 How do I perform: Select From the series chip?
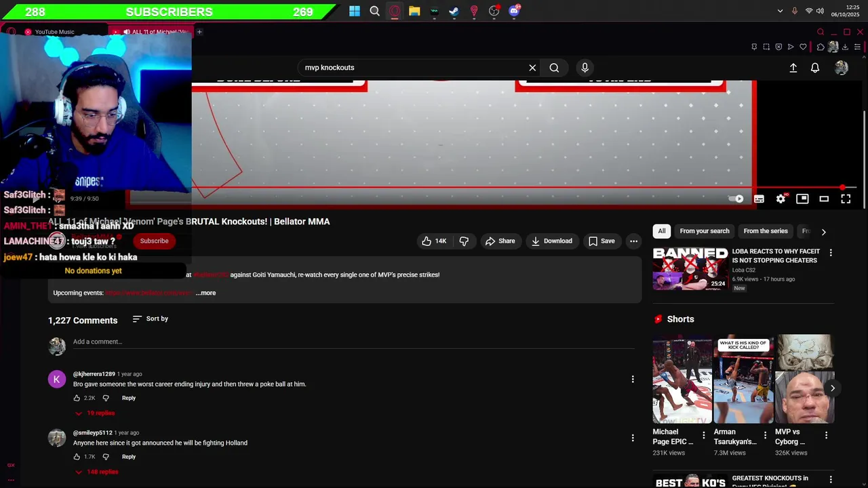(766, 231)
